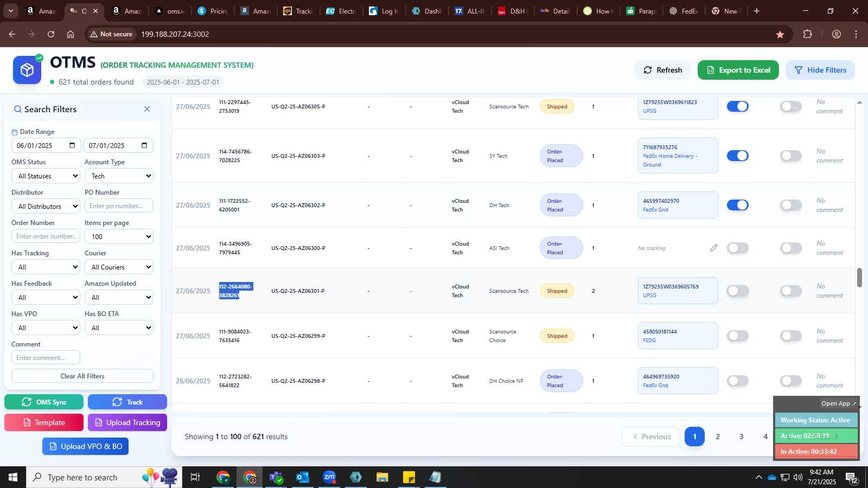Open the tab search dropdown arrow
This screenshot has height=488, width=868.
[x=10, y=11]
